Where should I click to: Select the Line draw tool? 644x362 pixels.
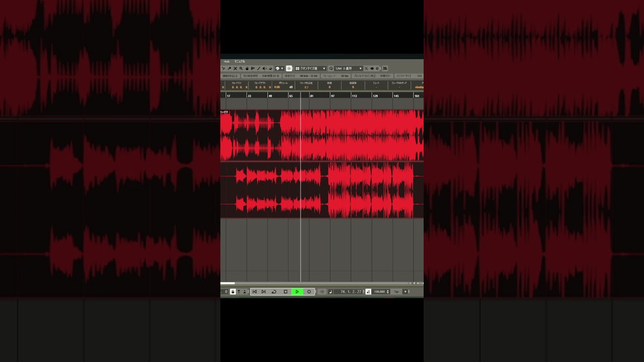tap(259, 68)
